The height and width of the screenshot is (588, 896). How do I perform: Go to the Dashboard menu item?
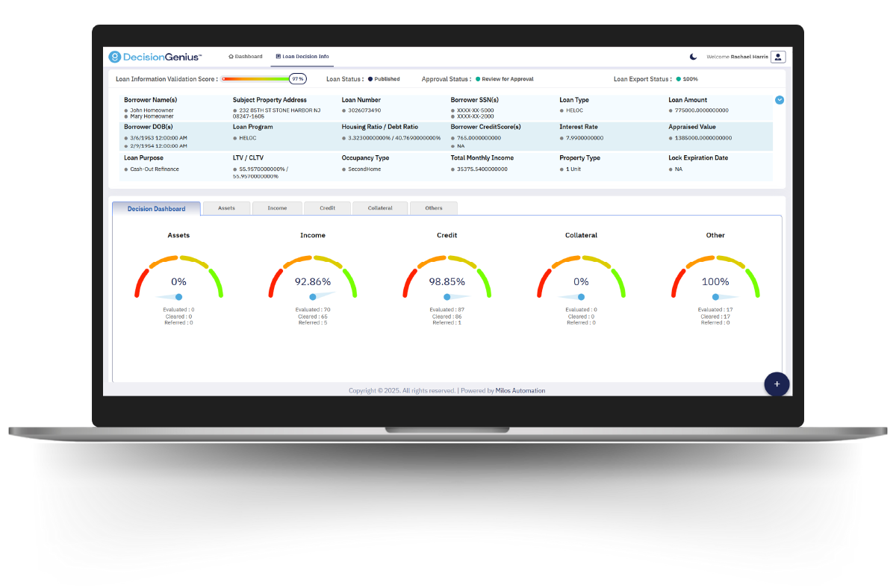[x=246, y=57]
